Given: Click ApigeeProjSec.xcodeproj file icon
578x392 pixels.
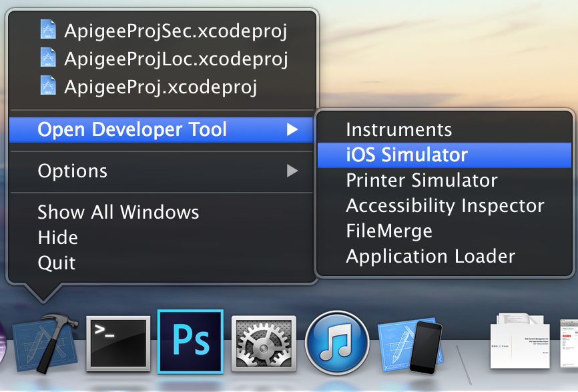Looking at the screenshot, I should pyautogui.click(x=48, y=30).
